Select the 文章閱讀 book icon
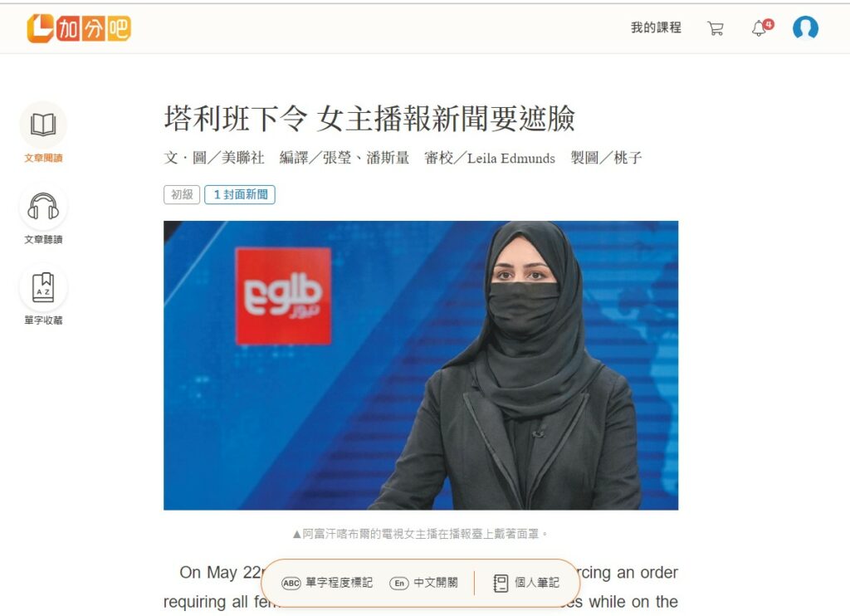850x616 pixels. click(43, 125)
